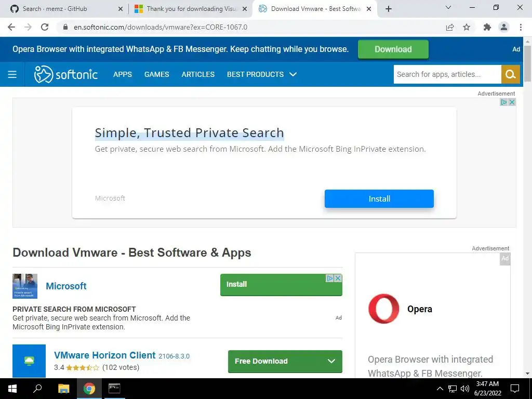This screenshot has height=399, width=532.
Task: Show hidden system tray icons
Action: pyautogui.click(x=440, y=389)
